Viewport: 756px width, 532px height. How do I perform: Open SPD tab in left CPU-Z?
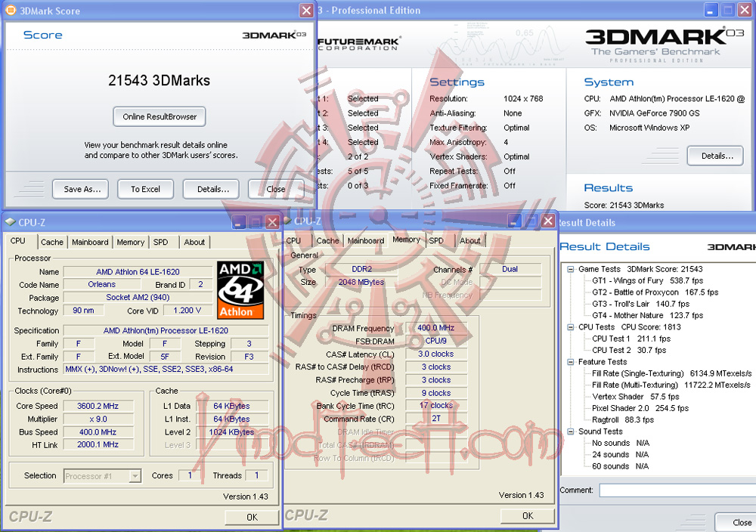(x=160, y=242)
